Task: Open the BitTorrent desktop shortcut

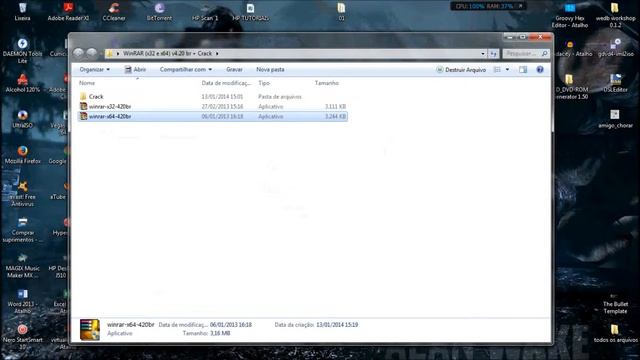Action: [159, 11]
